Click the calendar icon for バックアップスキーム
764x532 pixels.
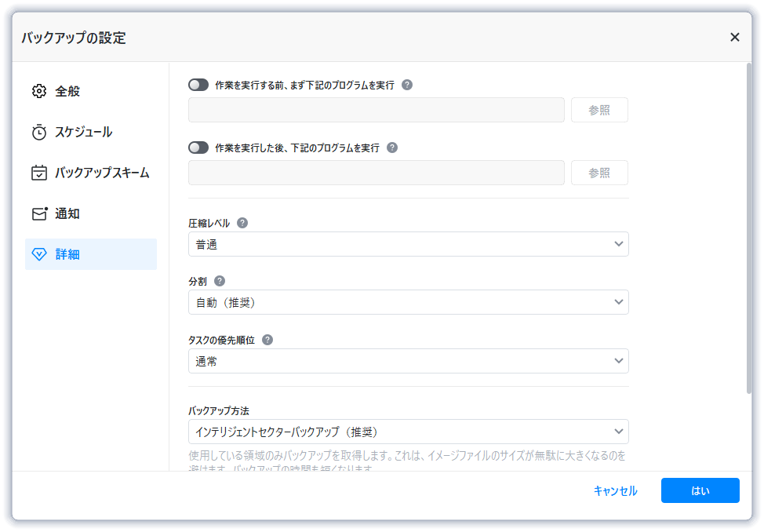(39, 173)
